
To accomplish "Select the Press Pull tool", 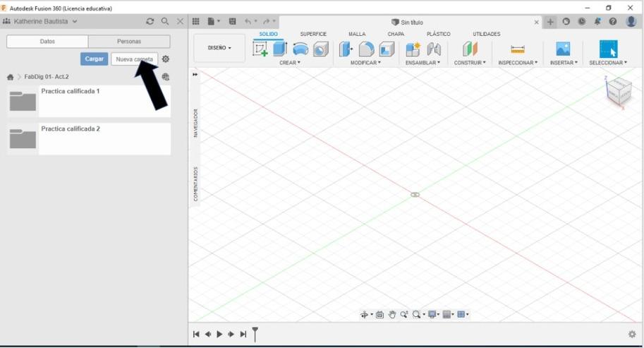I will 346,49.
